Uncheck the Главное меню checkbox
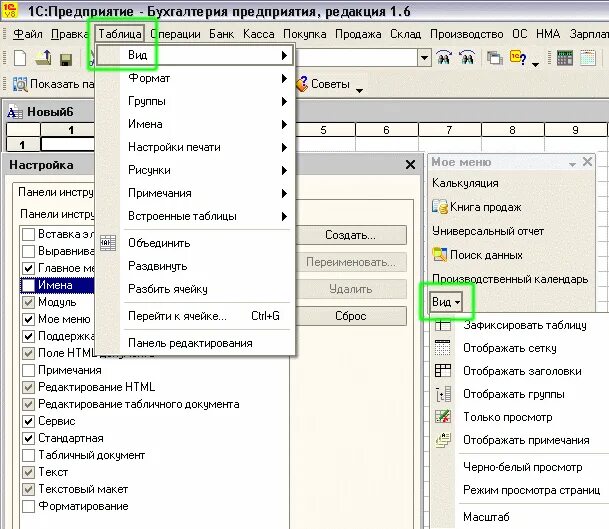Screen dimensions: 609x529 [28, 268]
